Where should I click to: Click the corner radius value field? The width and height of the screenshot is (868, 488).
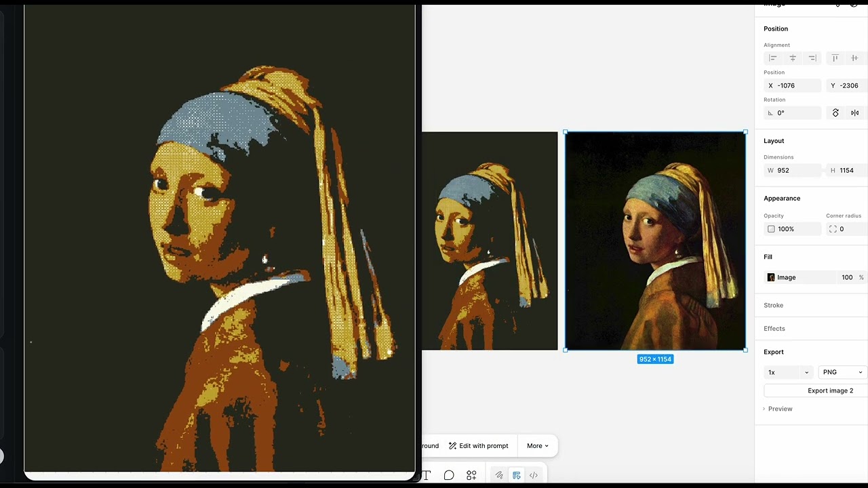coord(846,229)
